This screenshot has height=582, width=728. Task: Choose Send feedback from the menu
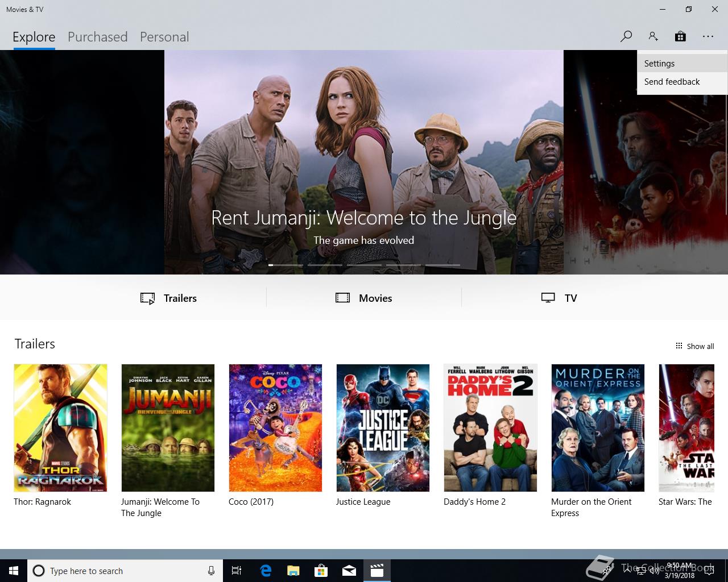tap(682, 82)
